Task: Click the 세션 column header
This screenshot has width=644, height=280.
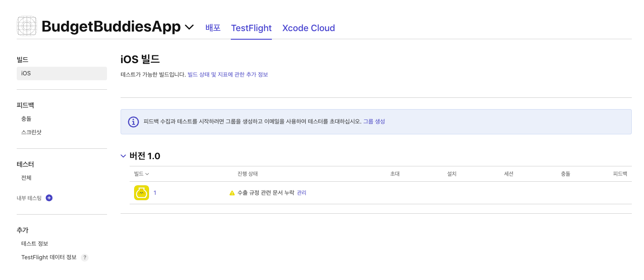Action: pyautogui.click(x=509, y=174)
